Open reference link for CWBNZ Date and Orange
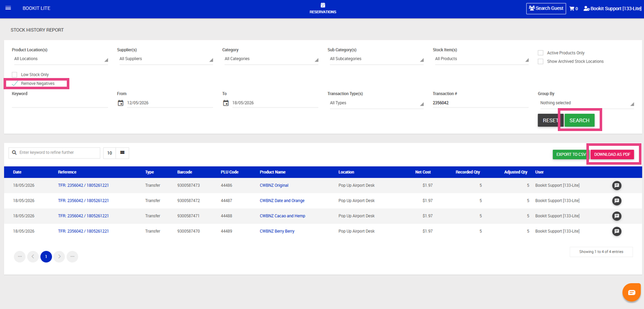Screen dimensions: 644x309 click(84, 201)
